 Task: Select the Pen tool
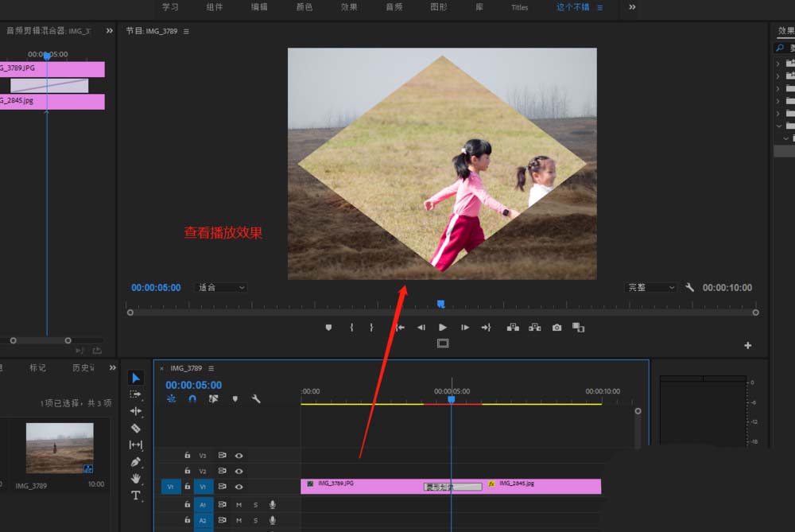pos(136,461)
